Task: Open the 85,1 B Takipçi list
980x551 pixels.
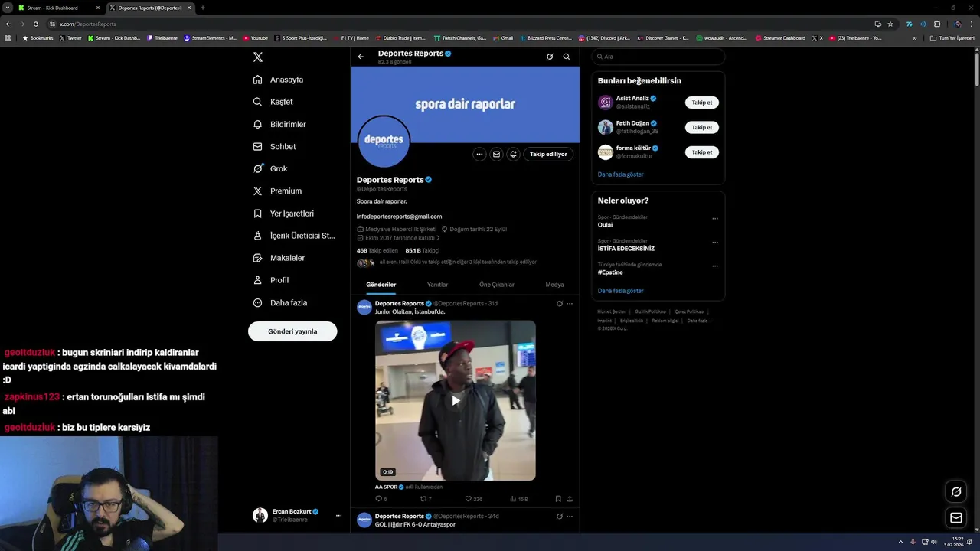Action: tap(422, 250)
